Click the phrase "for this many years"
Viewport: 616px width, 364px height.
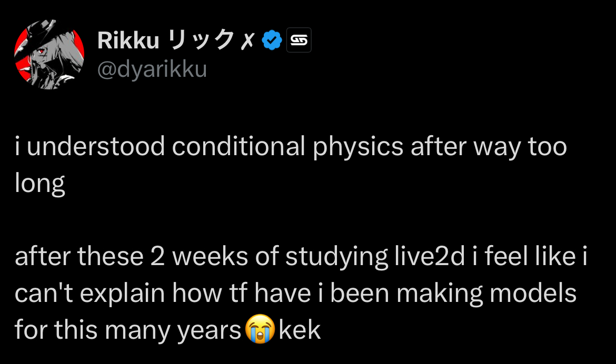127,330
